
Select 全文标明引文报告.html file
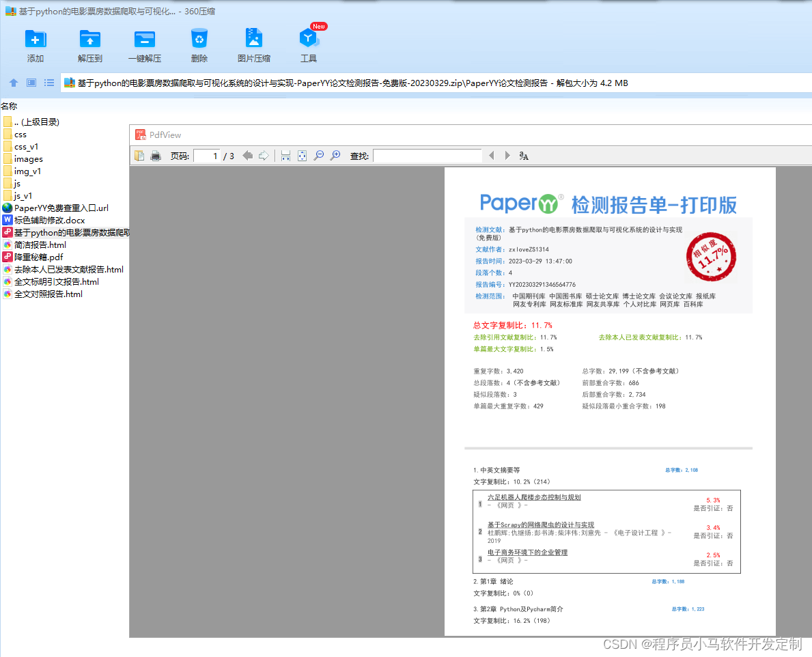(51, 281)
